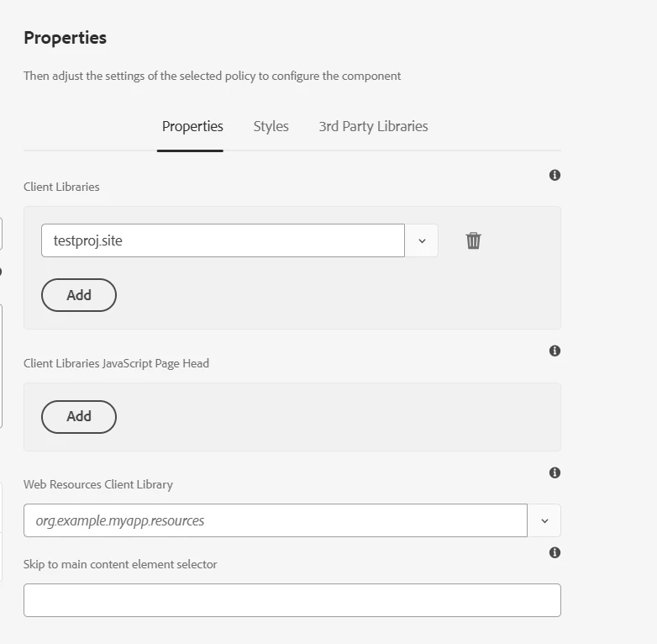The height and width of the screenshot is (644, 657).
Task: Click the Client Libraries JavaScript Page Head label
Action: pyautogui.click(x=116, y=363)
